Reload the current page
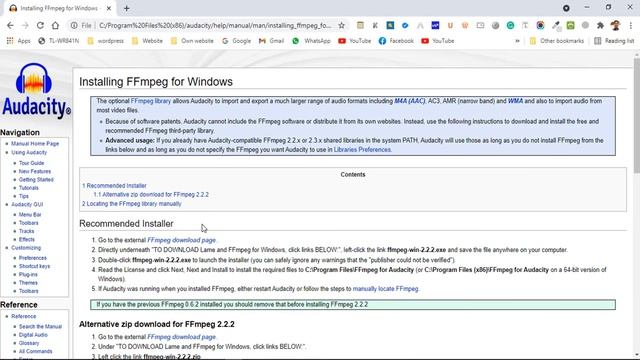The width and height of the screenshot is (640, 360). 40,25
